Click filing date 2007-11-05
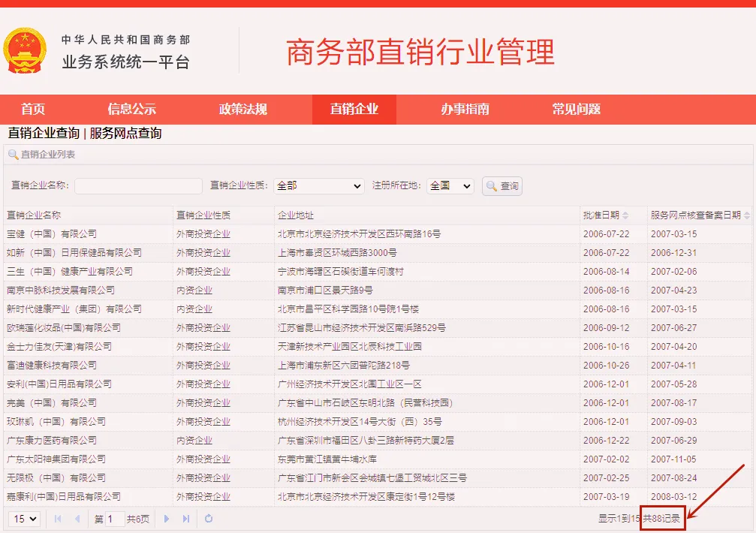Image resolution: width=756 pixels, height=533 pixels. 674,459
